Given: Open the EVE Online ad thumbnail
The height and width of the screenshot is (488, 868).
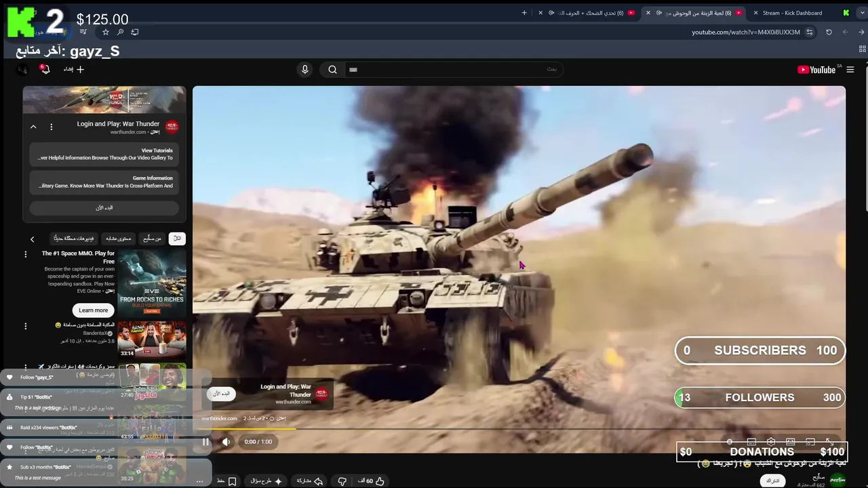Looking at the screenshot, I should pyautogui.click(x=152, y=283).
